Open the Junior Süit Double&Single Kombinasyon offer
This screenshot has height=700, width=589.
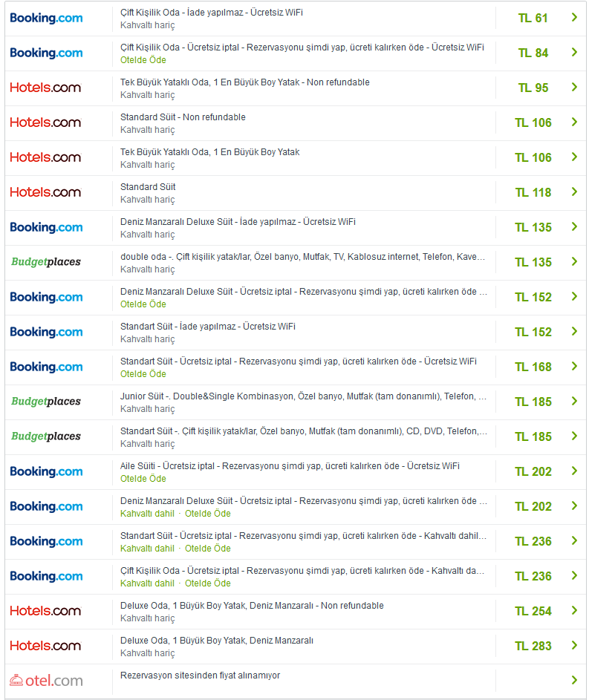click(303, 396)
